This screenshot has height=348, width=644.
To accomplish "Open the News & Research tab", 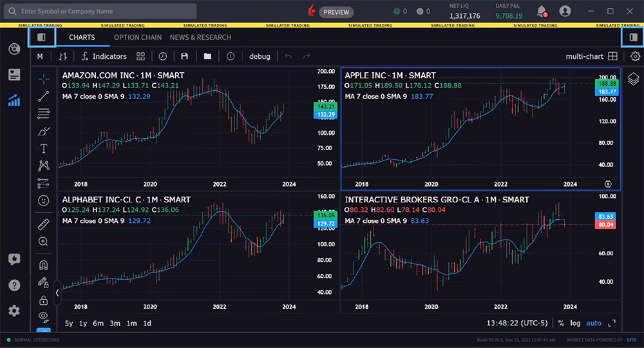I will point(200,37).
